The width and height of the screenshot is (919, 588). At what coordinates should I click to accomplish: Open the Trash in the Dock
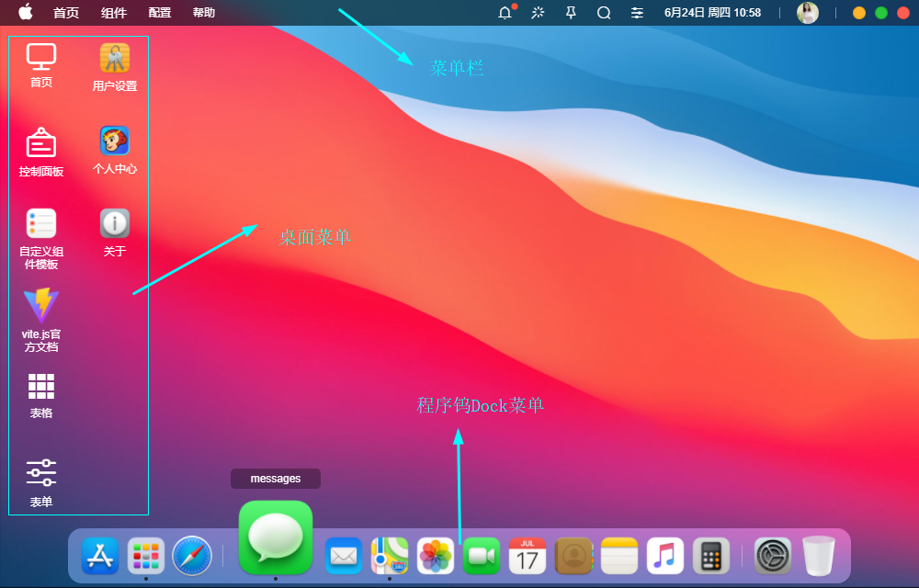(x=819, y=556)
